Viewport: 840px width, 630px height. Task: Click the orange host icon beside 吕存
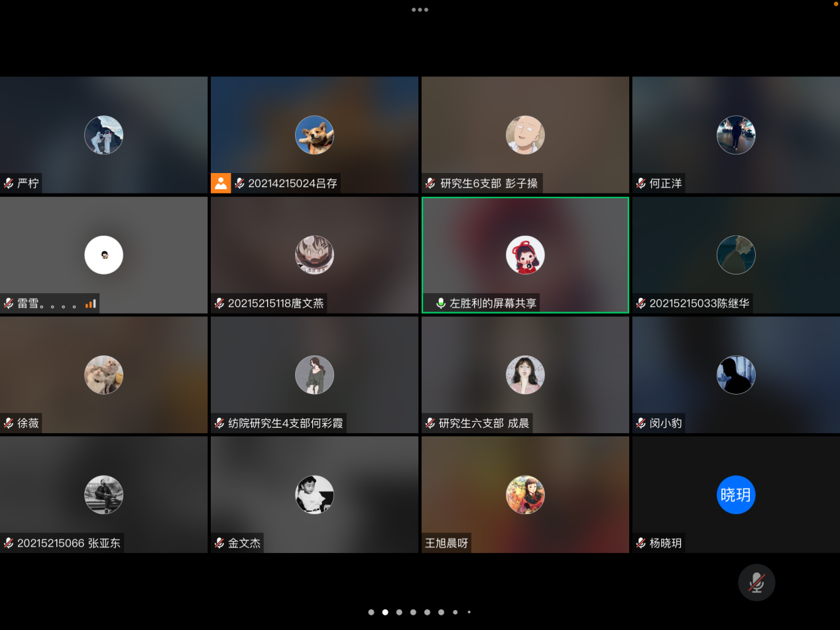pos(221,183)
